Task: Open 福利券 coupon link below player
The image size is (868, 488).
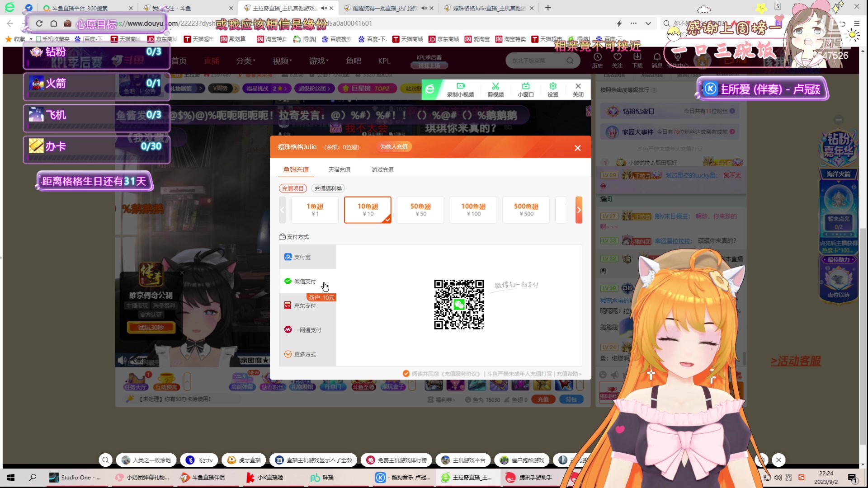Action: click(441, 399)
